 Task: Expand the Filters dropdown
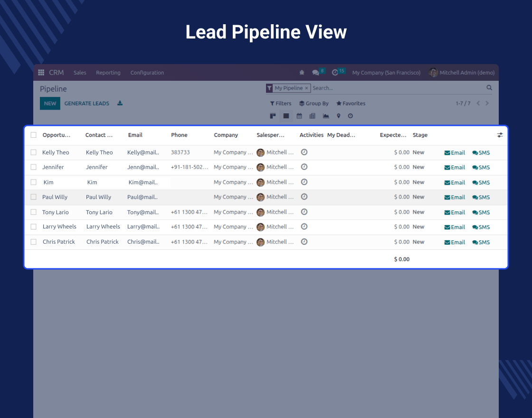pos(281,104)
